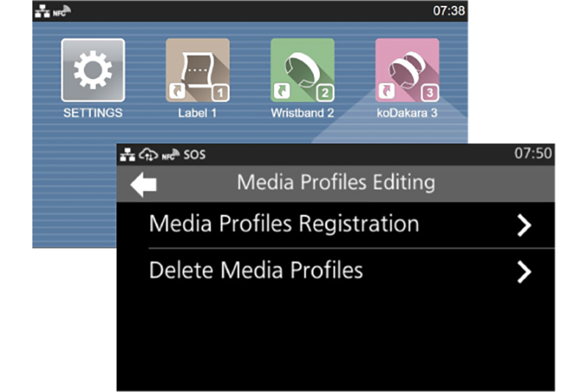Screen dimensions: 588x392
Task: Tap the network icon in top status bar
Action: [x=44, y=12]
